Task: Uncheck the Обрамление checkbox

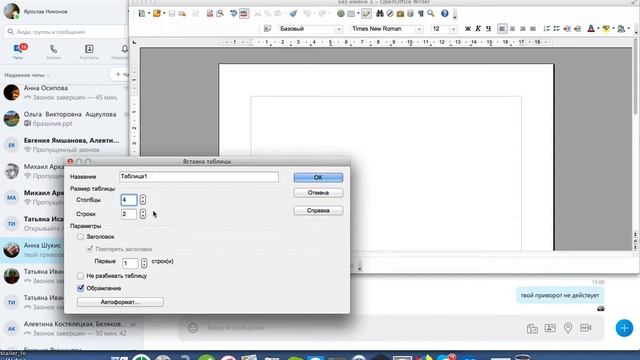Action: (x=80, y=288)
